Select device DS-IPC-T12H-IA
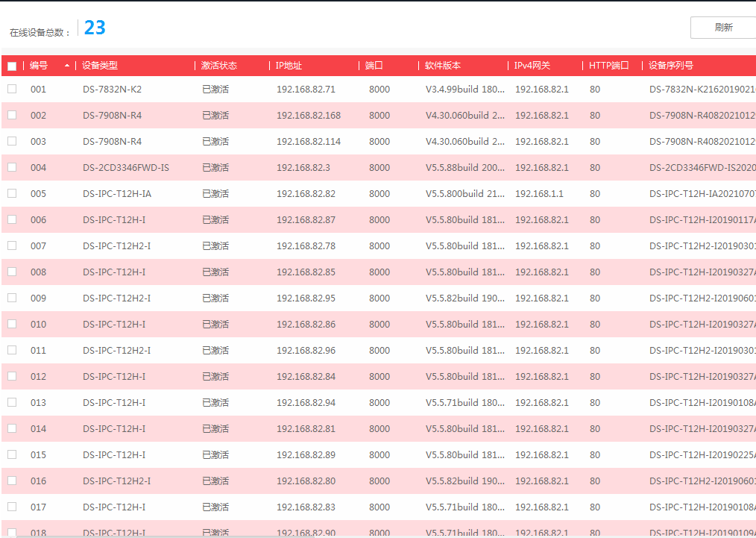Screen dimensions: 756x538 pos(117,193)
